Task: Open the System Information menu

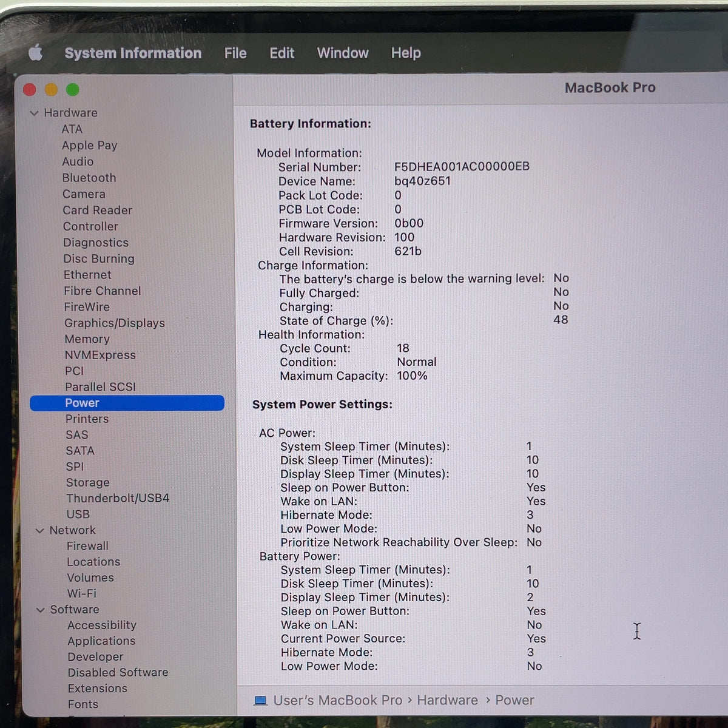Action: tap(133, 53)
